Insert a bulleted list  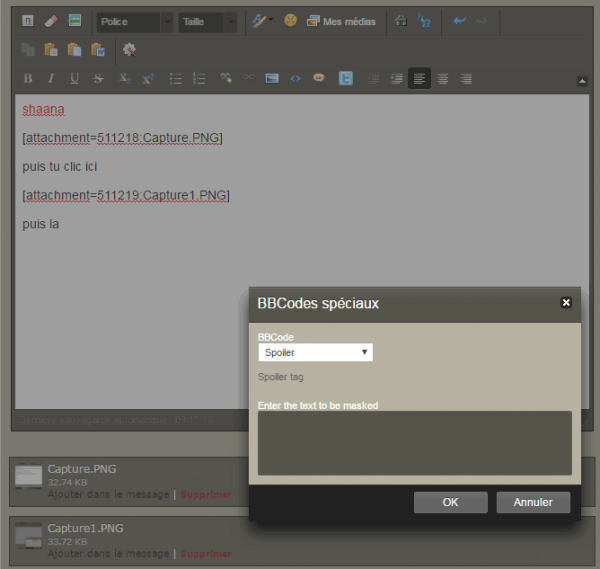pyautogui.click(x=175, y=78)
